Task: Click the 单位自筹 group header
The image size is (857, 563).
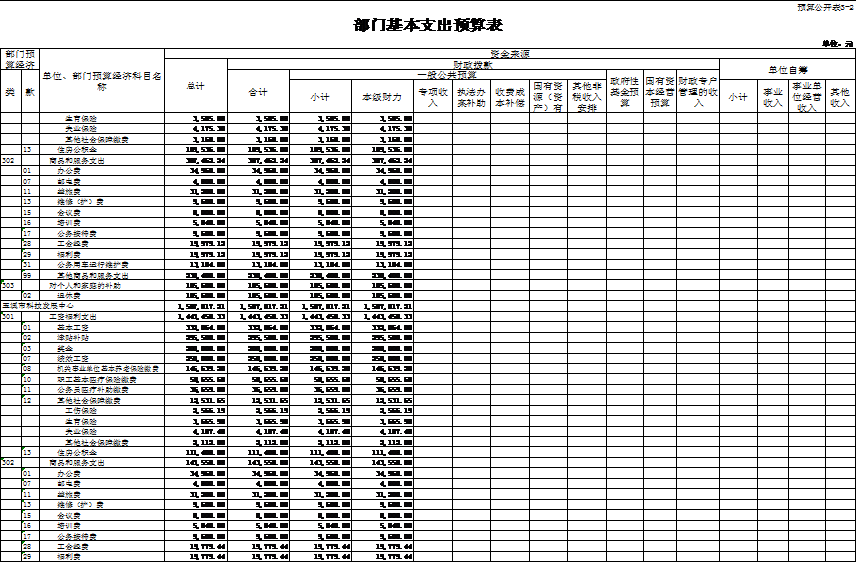Action: coord(787,69)
